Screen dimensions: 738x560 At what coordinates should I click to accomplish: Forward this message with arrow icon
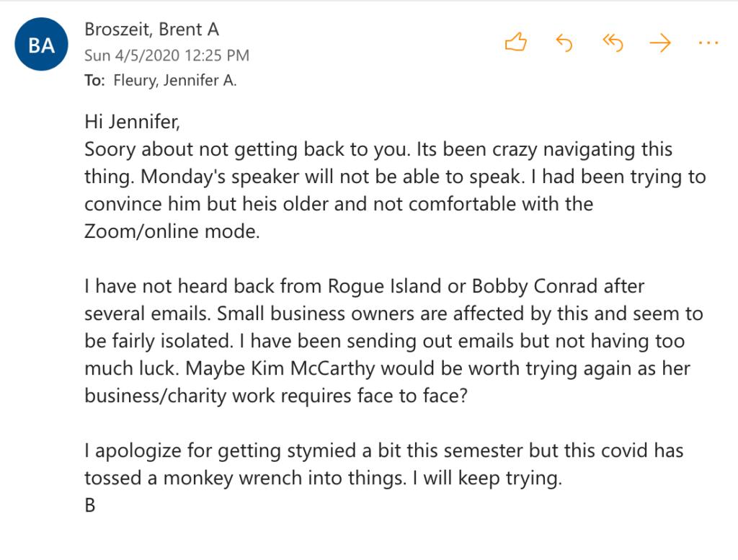[659, 43]
